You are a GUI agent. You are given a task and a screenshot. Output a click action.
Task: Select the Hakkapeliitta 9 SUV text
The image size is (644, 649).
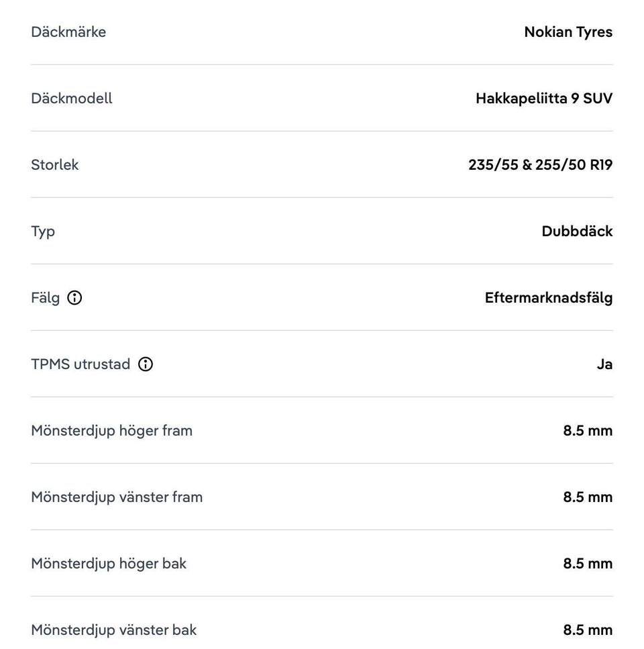pyautogui.click(x=544, y=99)
